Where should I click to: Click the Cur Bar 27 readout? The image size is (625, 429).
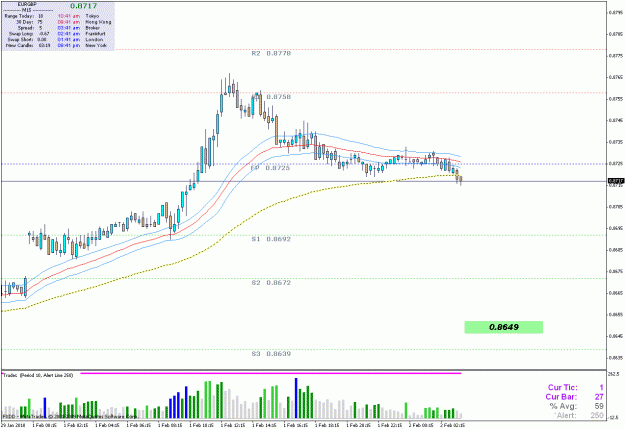[574, 397]
